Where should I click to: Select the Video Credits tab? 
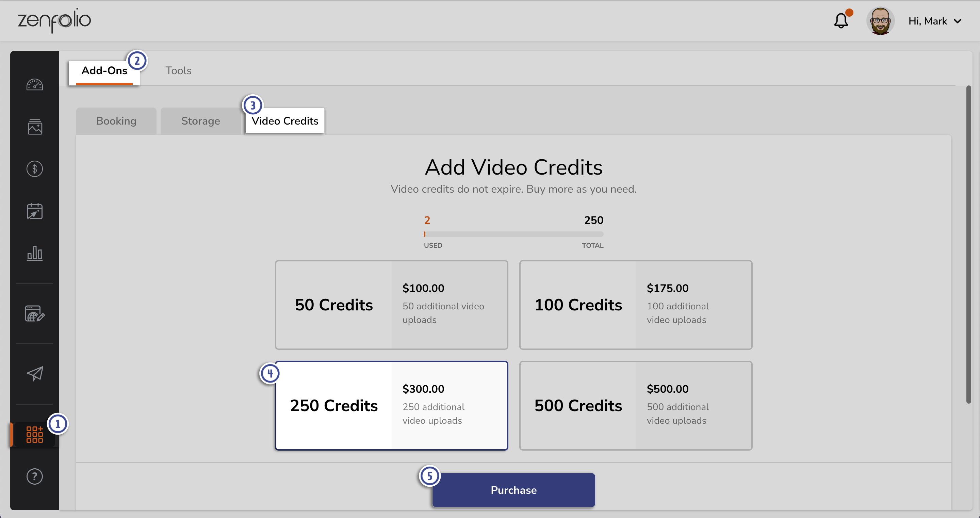[x=284, y=120]
